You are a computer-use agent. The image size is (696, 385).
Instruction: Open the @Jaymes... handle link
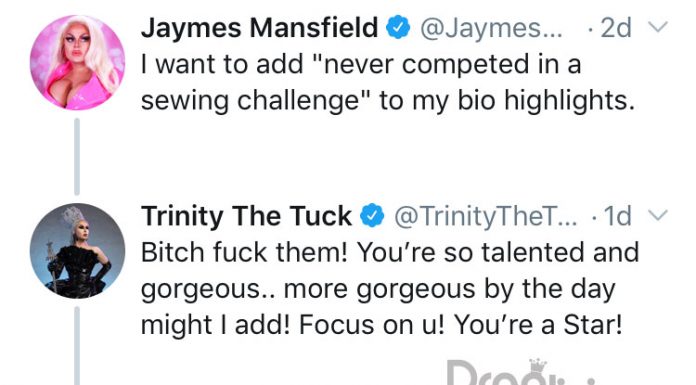click(x=491, y=28)
